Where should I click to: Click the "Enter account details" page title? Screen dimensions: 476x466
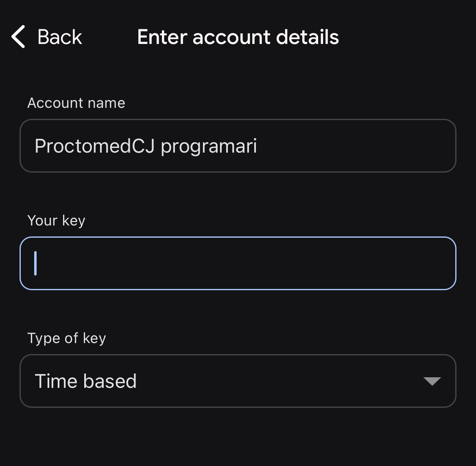tap(238, 37)
